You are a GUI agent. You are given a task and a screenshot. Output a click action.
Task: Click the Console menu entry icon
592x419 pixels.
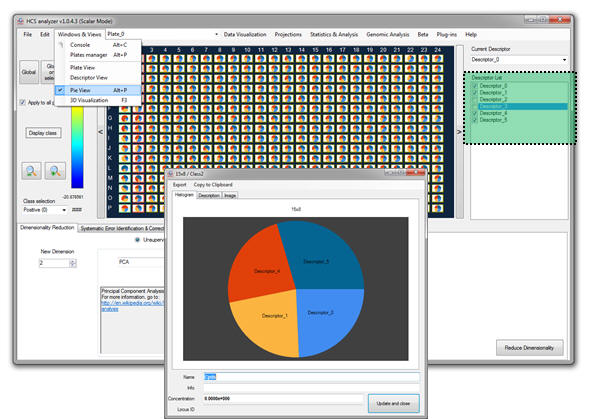coord(61,45)
